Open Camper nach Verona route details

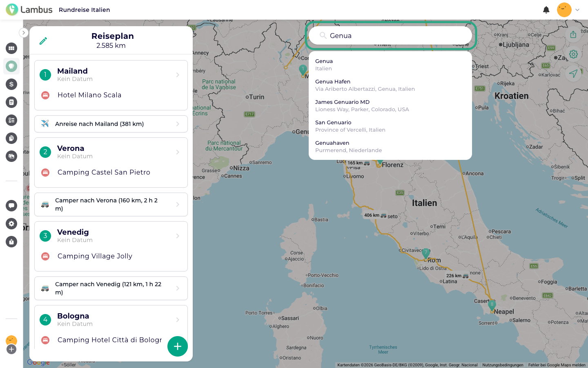click(x=111, y=204)
